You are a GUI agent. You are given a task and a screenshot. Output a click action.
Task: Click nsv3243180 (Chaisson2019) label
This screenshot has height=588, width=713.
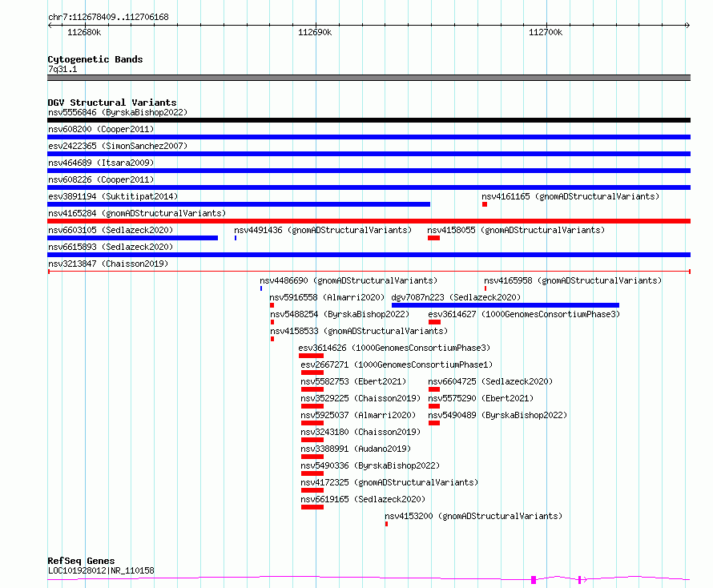(361, 432)
